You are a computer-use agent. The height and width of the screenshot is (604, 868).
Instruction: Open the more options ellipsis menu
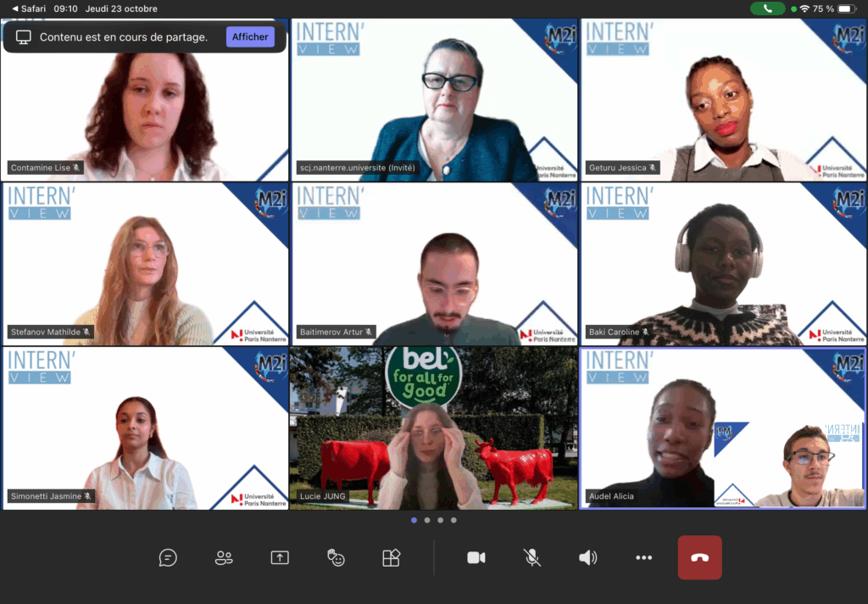pyautogui.click(x=644, y=557)
